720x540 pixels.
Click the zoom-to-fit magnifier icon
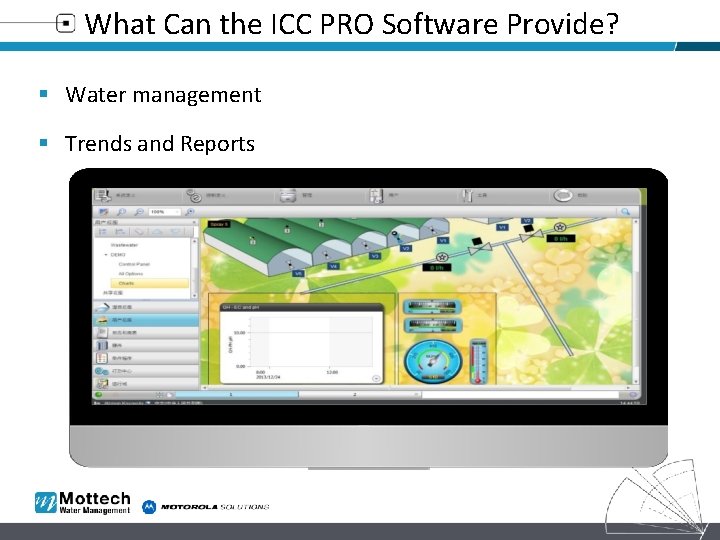[x=190, y=212]
